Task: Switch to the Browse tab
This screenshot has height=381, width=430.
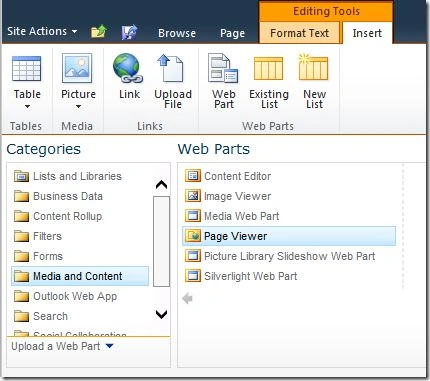Action: 177,33
